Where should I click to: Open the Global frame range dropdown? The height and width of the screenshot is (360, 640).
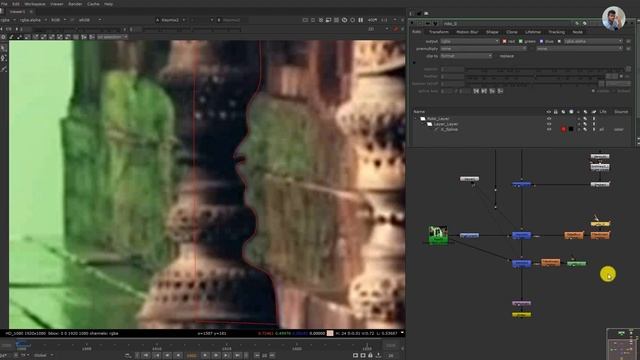(43, 356)
